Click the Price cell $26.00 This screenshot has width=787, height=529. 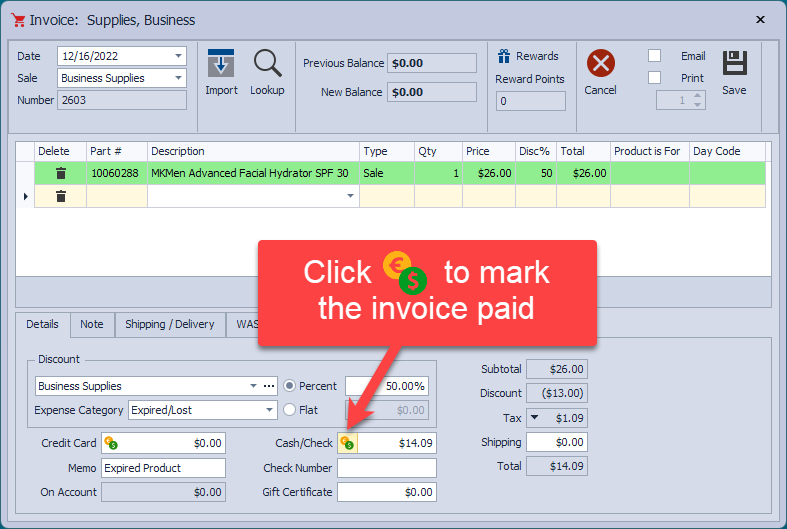[x=489, y=173]
